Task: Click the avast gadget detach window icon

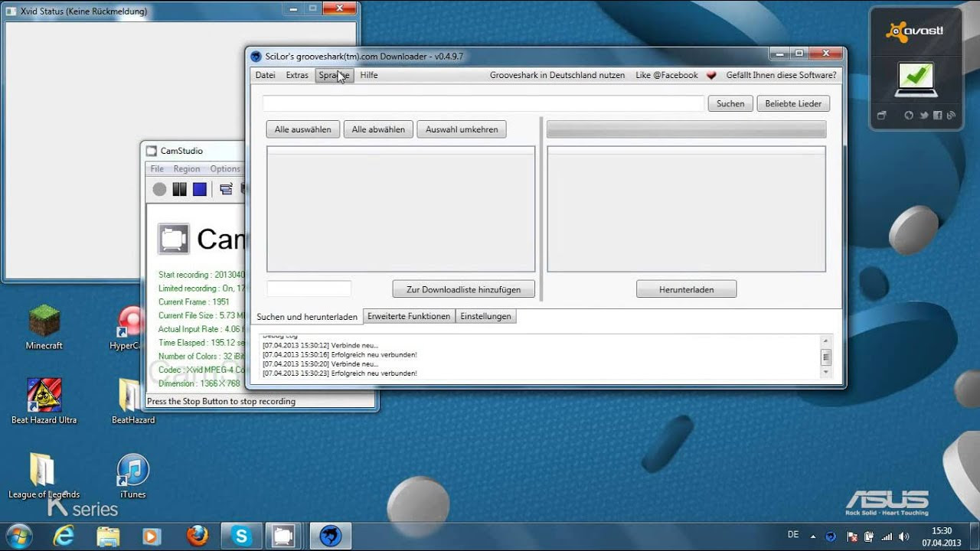Action: point(881,116)
